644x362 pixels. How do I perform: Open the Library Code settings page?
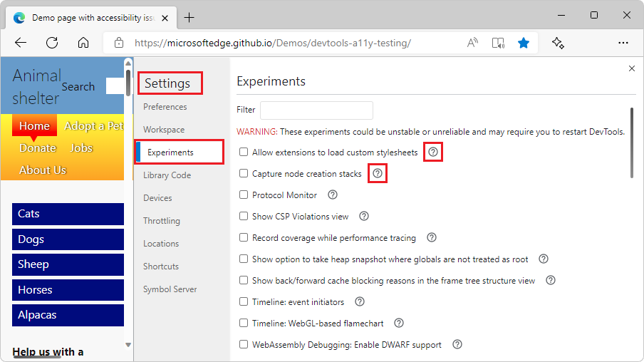[167, 175]
